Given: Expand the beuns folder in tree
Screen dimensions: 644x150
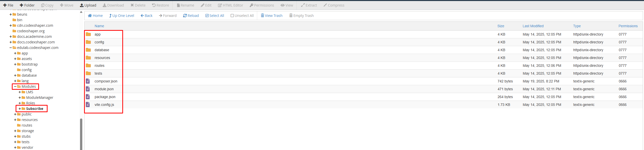Looking at the screenshot, I should tap(11, 14).
